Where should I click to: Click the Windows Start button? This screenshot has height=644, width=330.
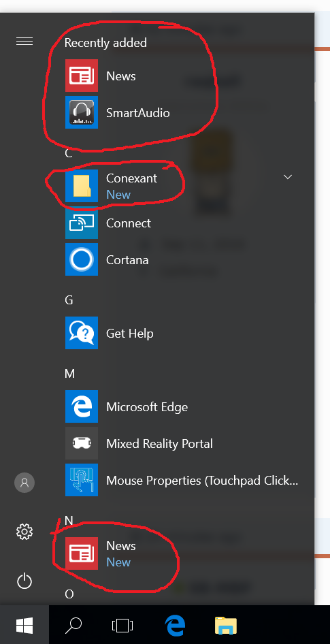(x=24, y=626)
